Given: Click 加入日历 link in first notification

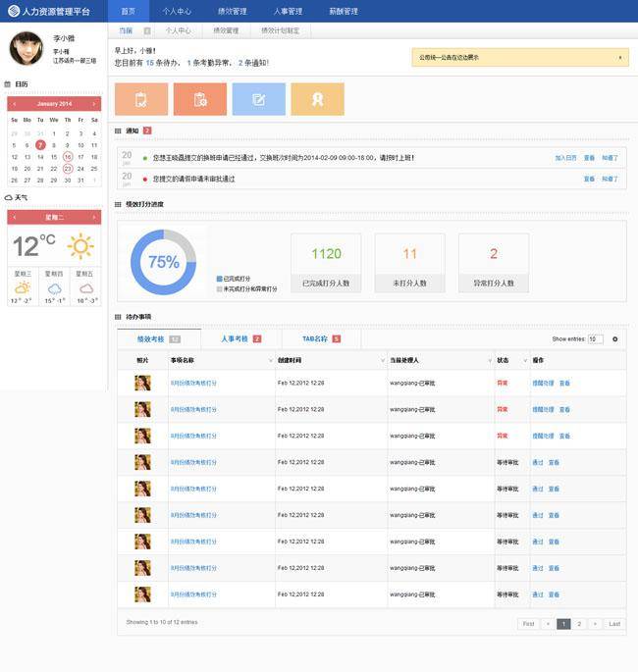Looking at the screenshot, I should (565, 157).
